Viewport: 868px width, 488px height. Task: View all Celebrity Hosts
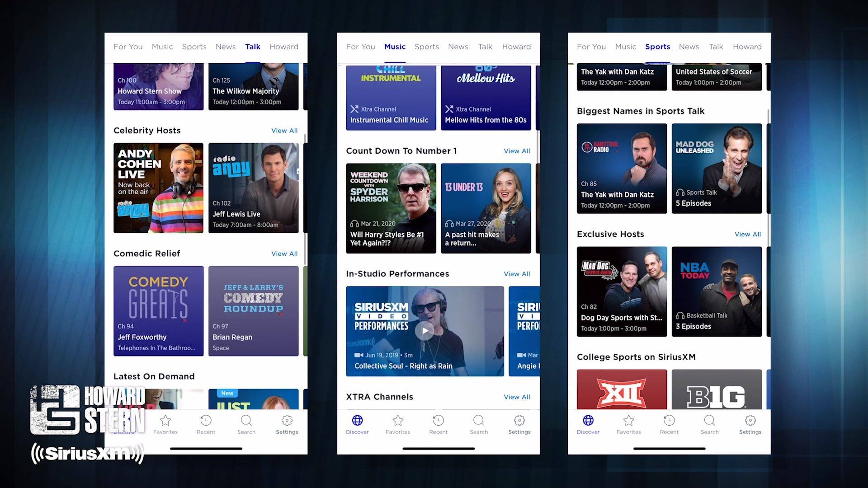pyautogui.click(x=284, y=131)
